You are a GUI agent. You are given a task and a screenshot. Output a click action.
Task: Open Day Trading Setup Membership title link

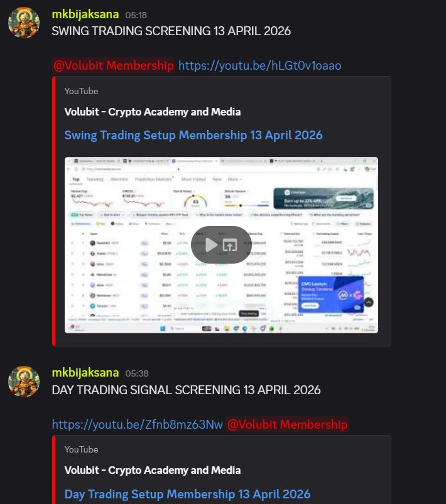187,494
